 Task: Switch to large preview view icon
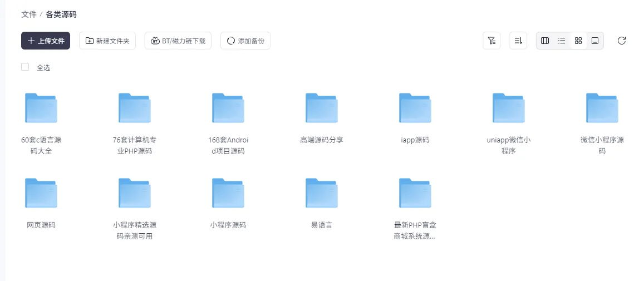594,41
